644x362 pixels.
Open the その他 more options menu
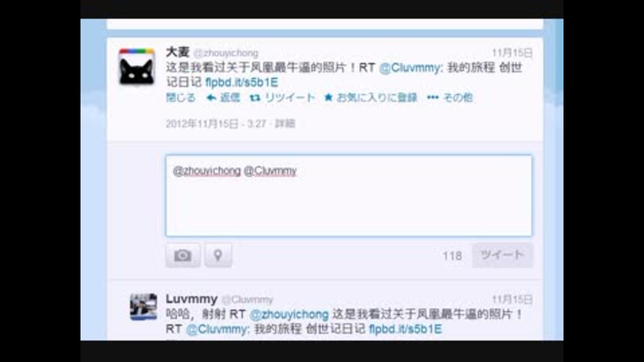coord(449,98)
